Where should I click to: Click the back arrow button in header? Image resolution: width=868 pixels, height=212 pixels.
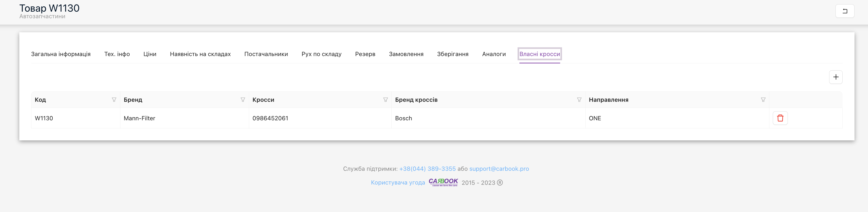coord(844,11)
